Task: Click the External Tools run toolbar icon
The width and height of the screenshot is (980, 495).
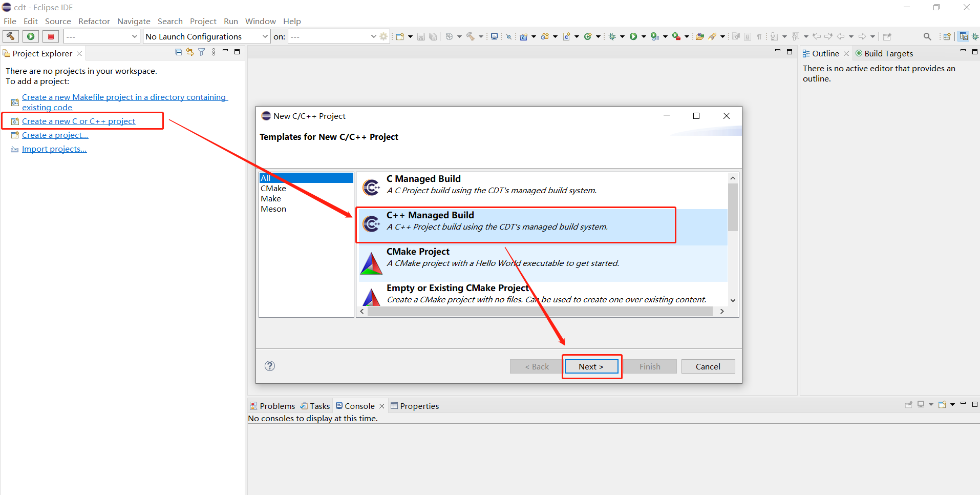Action: pyautogui.click(x=676, y=36)
